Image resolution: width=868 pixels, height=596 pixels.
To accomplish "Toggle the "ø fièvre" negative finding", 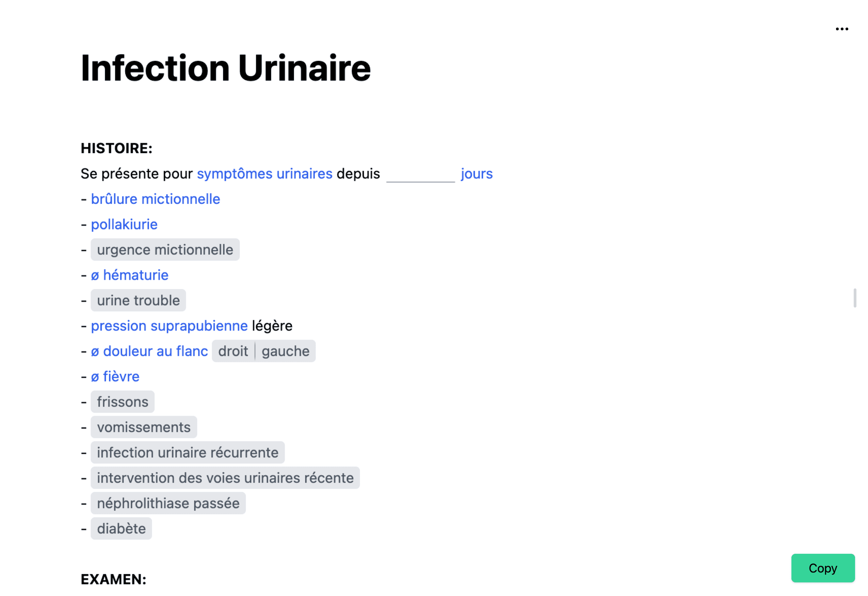I will point(115,376).
